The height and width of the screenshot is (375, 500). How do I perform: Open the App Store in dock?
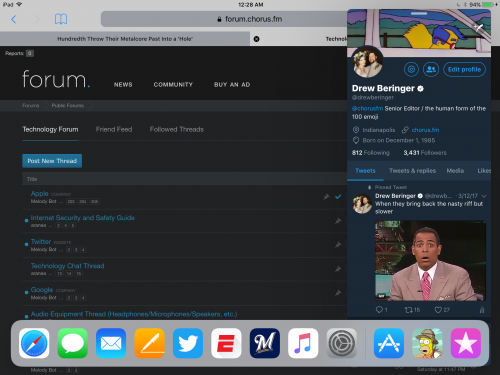389,343
